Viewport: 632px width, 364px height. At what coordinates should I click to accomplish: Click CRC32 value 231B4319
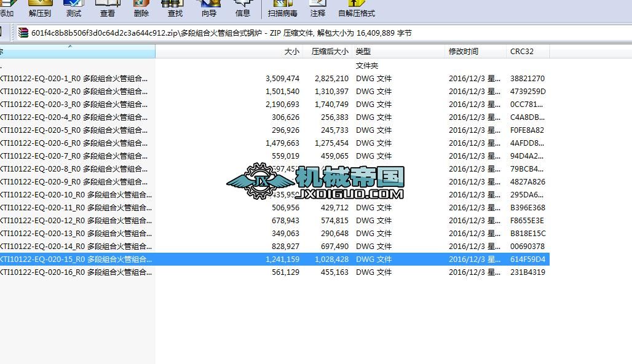click(527, 272)
